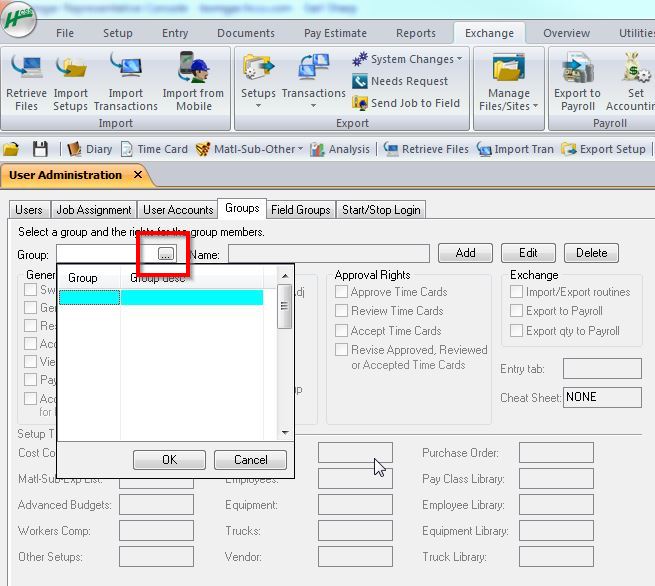Click Import Tran in the quick toolbar
The width and height of the screenshot is (655, 586).
coord(515,149)
